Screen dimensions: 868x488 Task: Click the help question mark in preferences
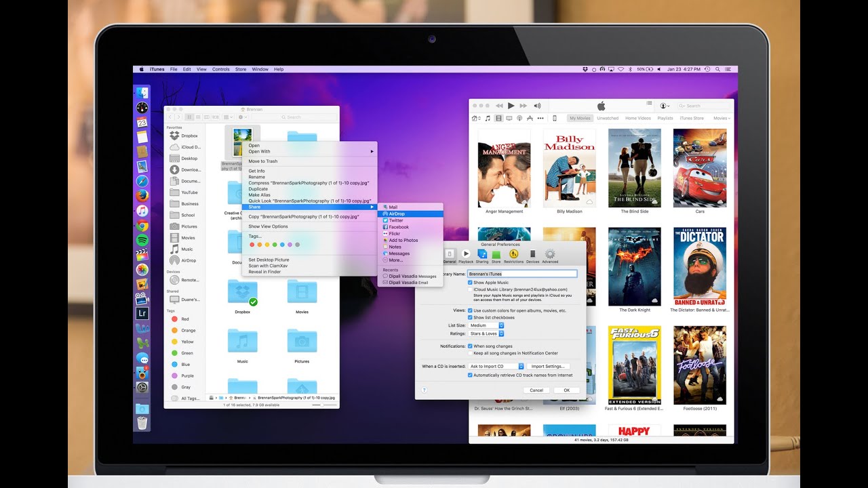click(425, 390)
